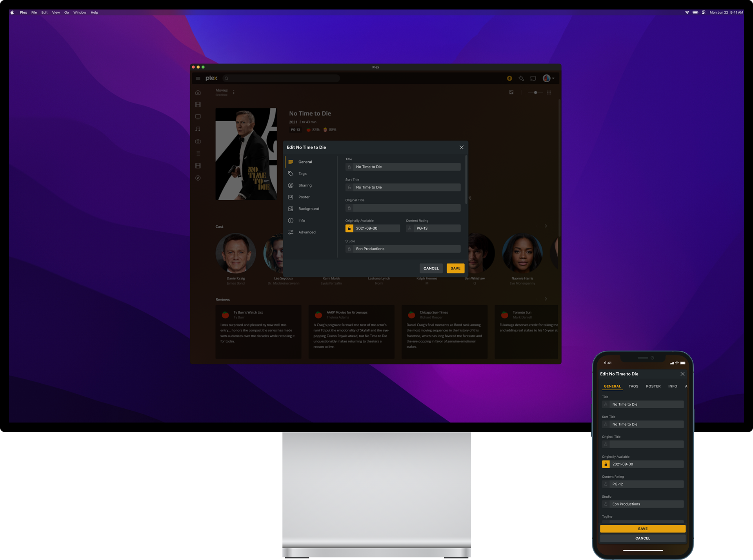Click the desktop Studio input field
This screenshot has height=560, width=753.
[407, 249]
